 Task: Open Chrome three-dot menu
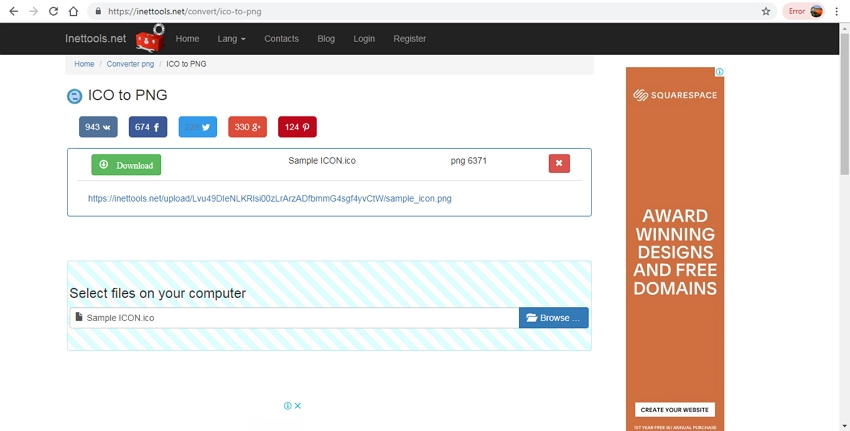pos(837,11)
